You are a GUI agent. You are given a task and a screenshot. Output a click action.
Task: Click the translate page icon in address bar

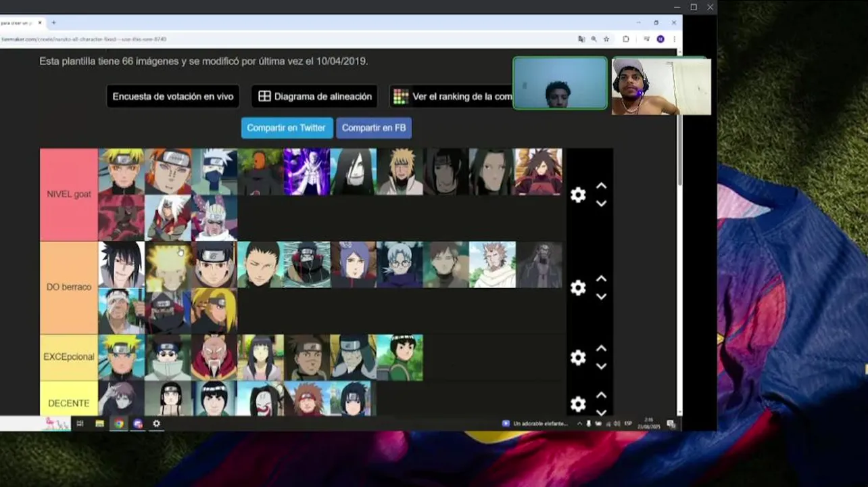[x=581, y=39]
